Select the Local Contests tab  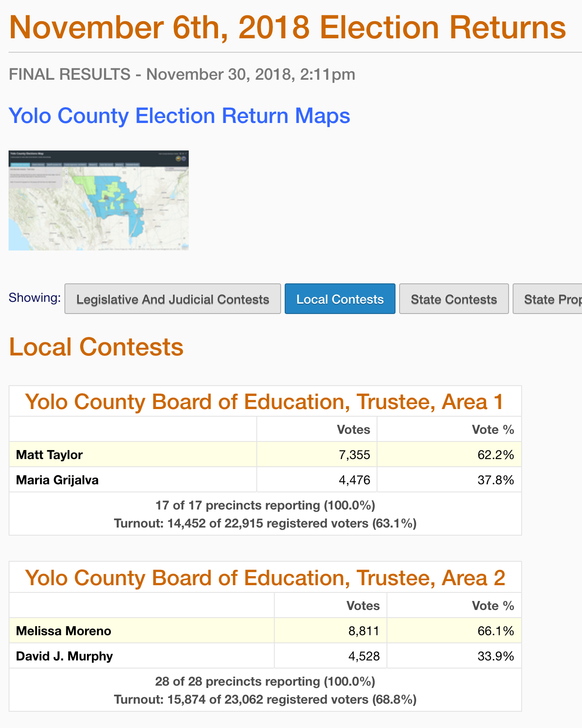point(340,299)
